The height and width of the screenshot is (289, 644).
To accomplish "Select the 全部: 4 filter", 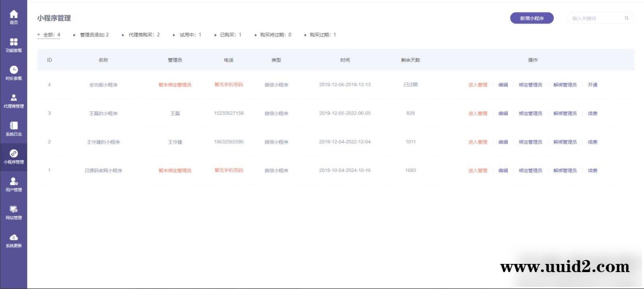I will (49, 35).
